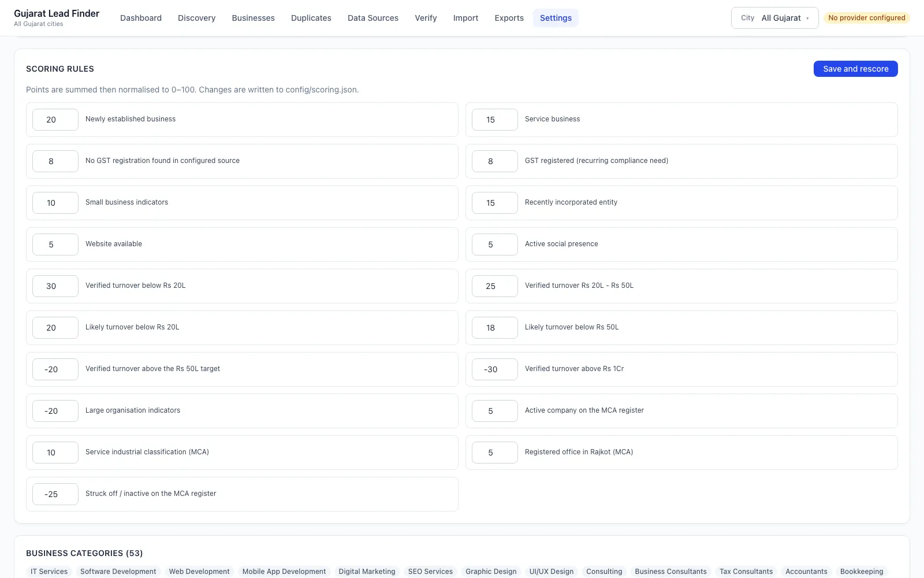Edit points for Likely turnover below Rs 20L
Image resolution: width=924 pixels, height=578 pixels.
pos(55,328)
